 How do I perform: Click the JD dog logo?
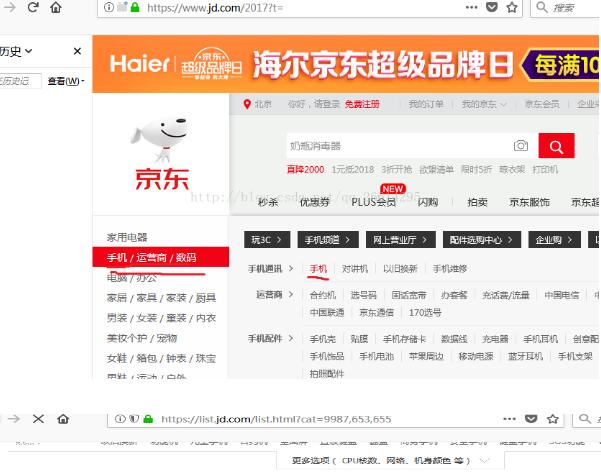(161, 153)
